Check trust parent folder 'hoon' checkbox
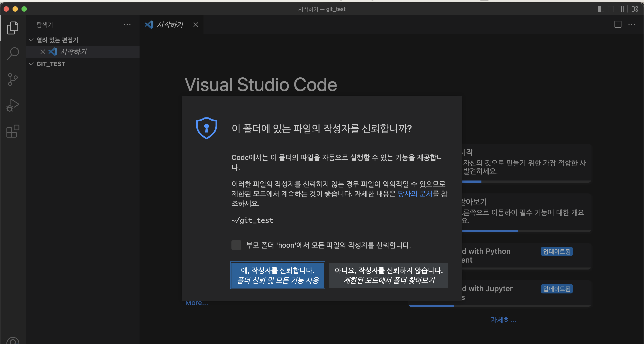Screen dimensions: 644x344 click(x=236, y=245)
